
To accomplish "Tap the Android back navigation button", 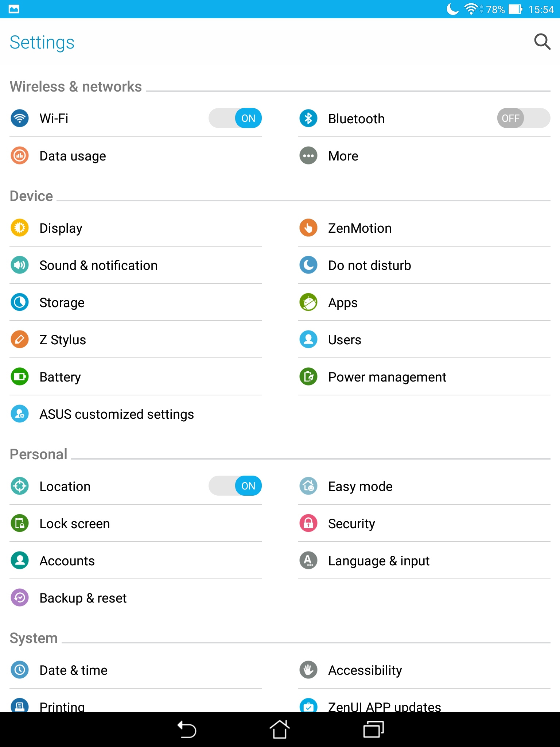I will tap(187, 729).
